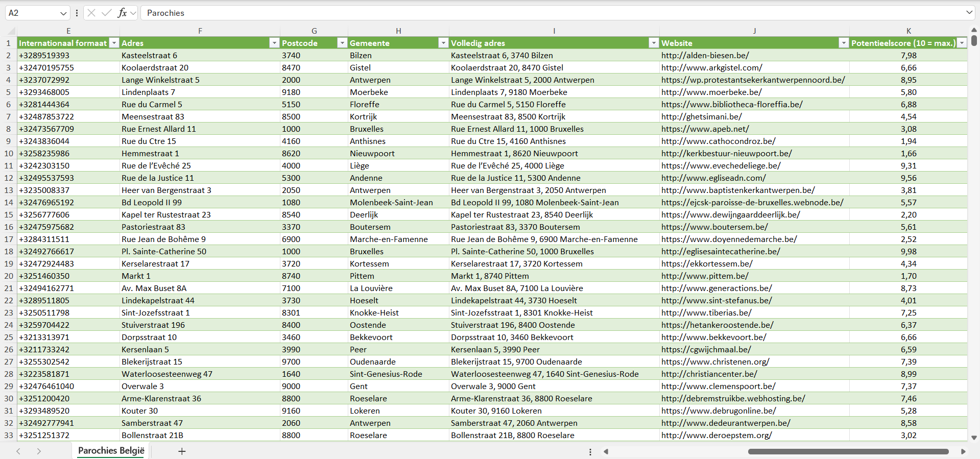Add a new sheet with plus icon
980x459 pixels.
(182, 451)
